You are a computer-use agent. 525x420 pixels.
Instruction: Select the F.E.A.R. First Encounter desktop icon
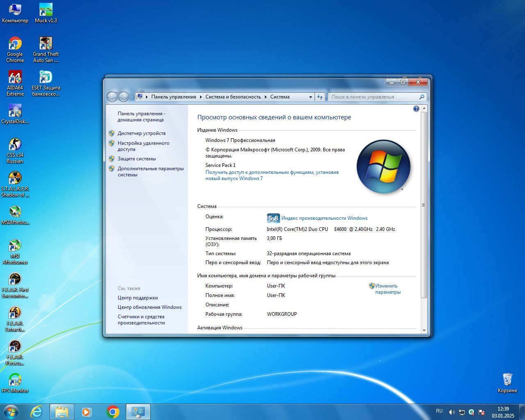[x=15, y=285]
